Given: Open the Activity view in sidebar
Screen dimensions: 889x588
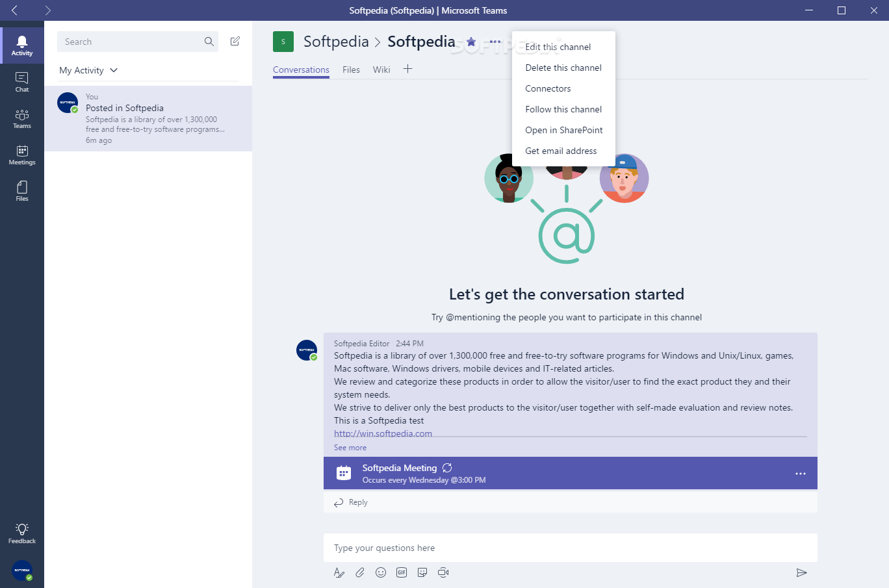Looking at the screenshot, I should [22, 45].
